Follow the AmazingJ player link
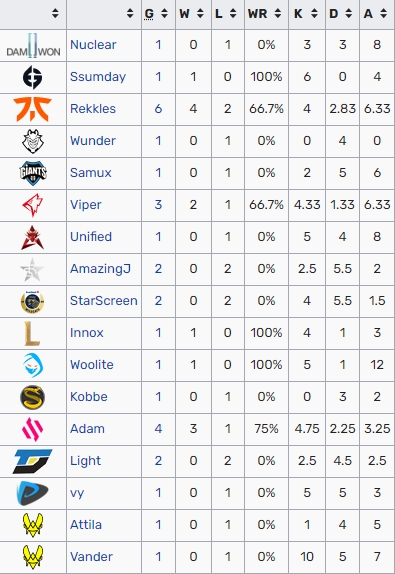Viewport: 395px width, 574px height. pyautogui.click(x=100, y=269)
